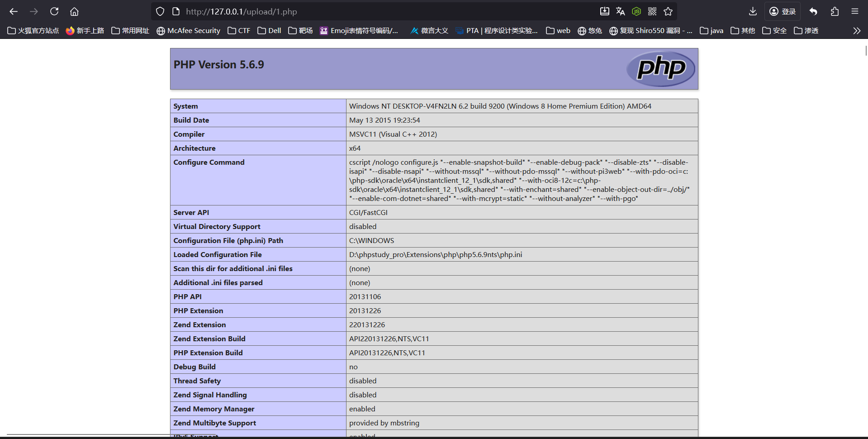This screenshot has width=868, height=439.
Task: Click the QR code icon in address bar
Action: pyautogui.click(x=652, y=11)
